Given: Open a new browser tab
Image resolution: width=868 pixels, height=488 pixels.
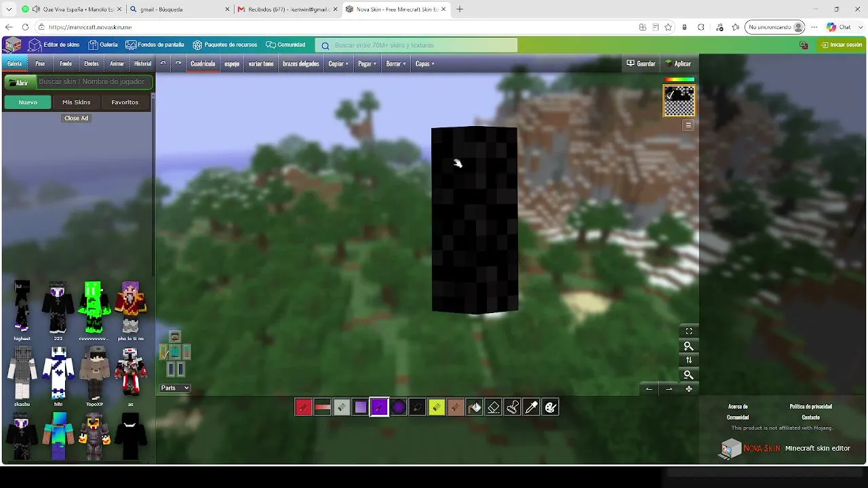Looking at the screenshot, I should (x=460, y=9).
